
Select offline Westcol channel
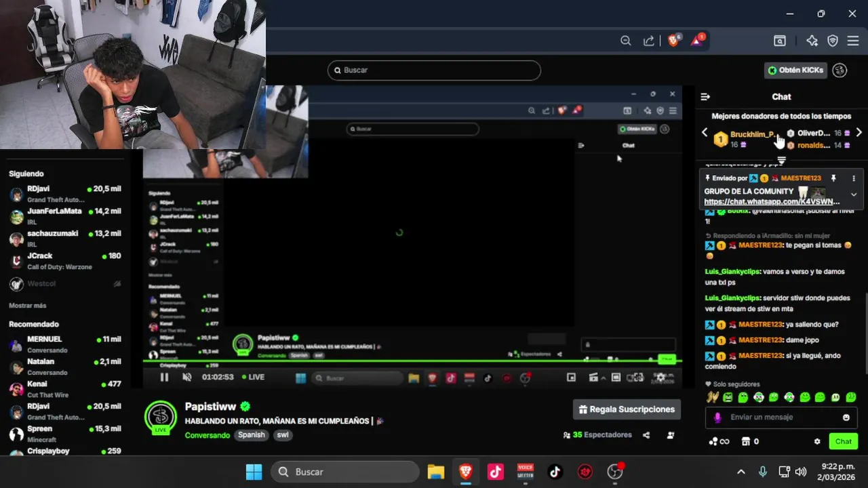point(65,283)
